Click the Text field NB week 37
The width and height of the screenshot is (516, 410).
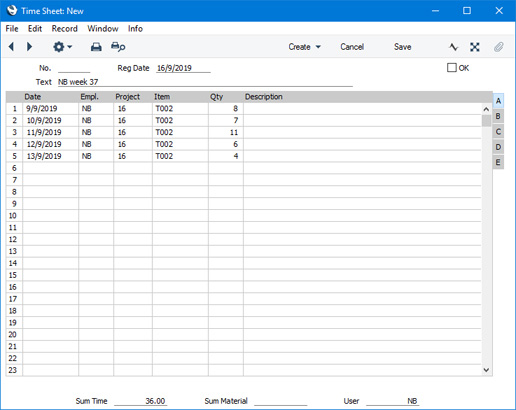point(205,82)
